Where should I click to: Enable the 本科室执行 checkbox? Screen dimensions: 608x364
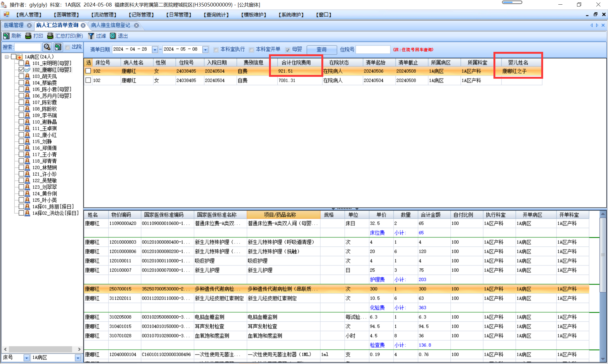(216, 50)
